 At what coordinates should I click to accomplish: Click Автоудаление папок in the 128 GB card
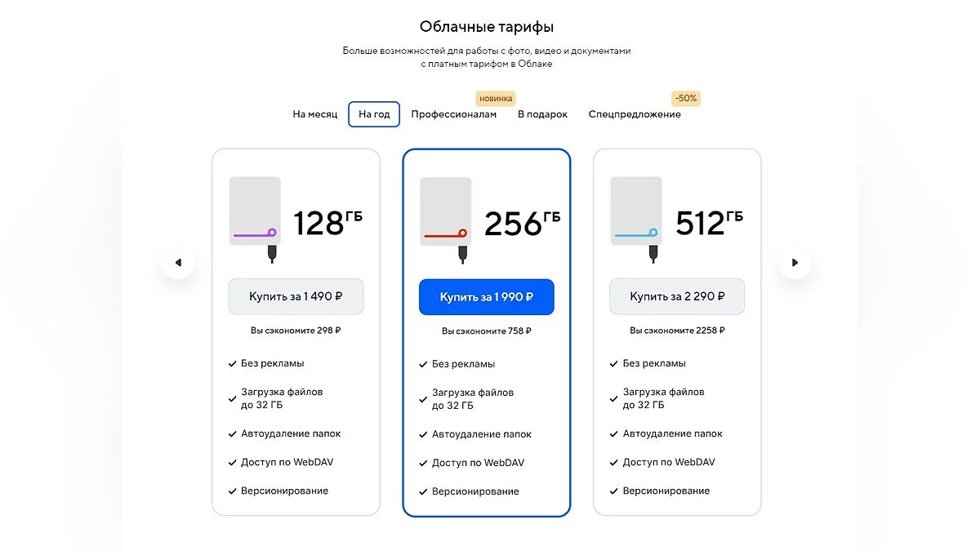pyautogui.click(x=291, y=433)
